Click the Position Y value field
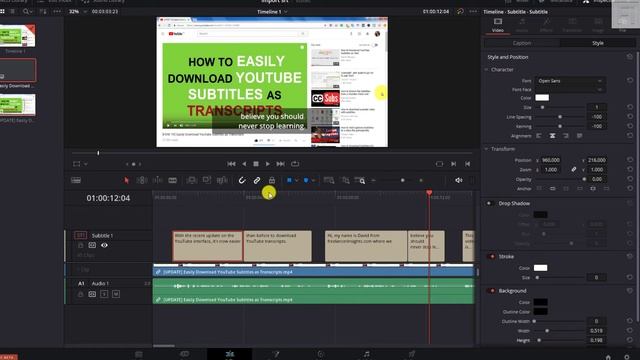640x360 pixels. (x=597, y=160)
